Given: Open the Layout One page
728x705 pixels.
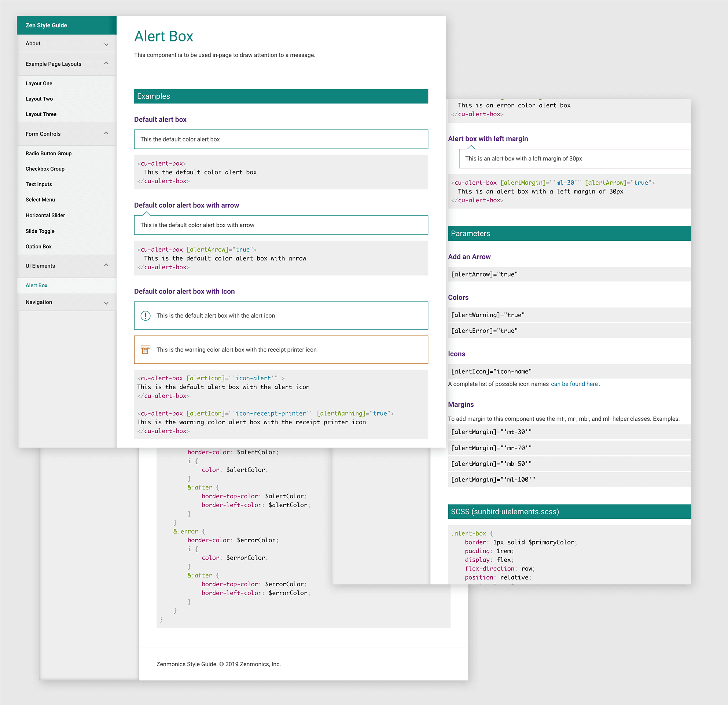Looking at the screenshot, I should coord(38,84).
